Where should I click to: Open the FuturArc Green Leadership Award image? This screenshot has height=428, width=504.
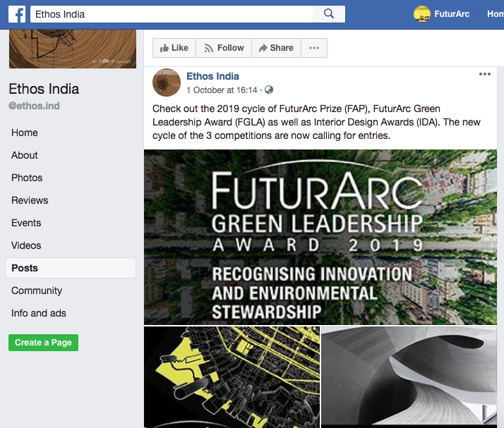[320, 238]
